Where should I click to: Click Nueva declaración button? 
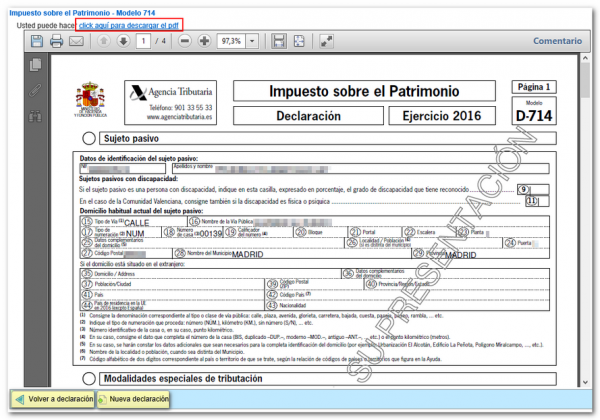pos(134,399)
